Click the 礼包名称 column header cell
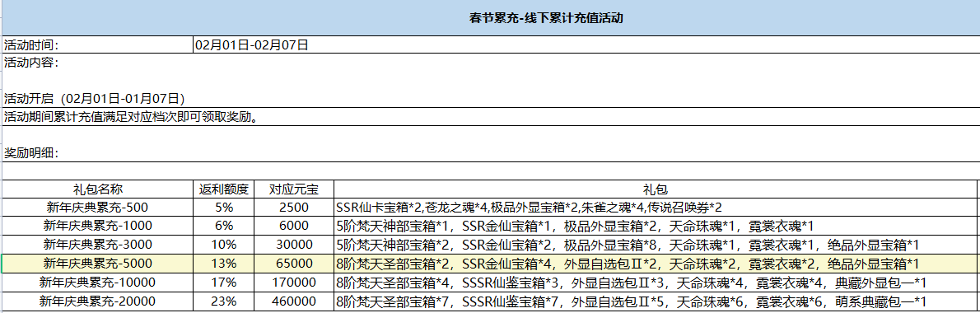This screenshot has width=980, height=313. (97, 189)
